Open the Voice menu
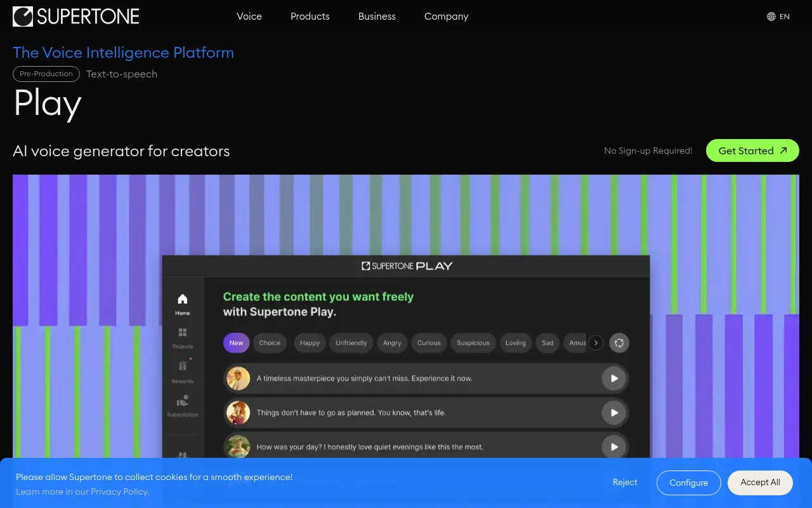 [x=249, y=17]
